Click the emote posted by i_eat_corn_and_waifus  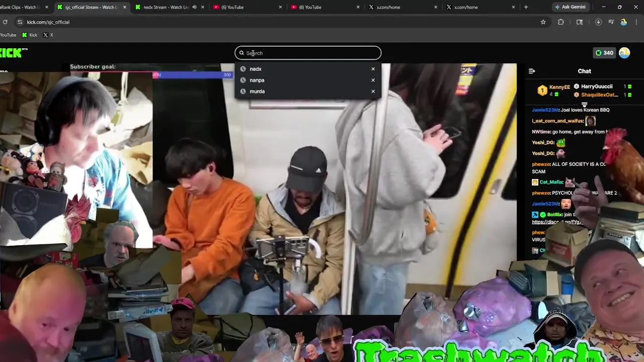click(x=591, y=121)
